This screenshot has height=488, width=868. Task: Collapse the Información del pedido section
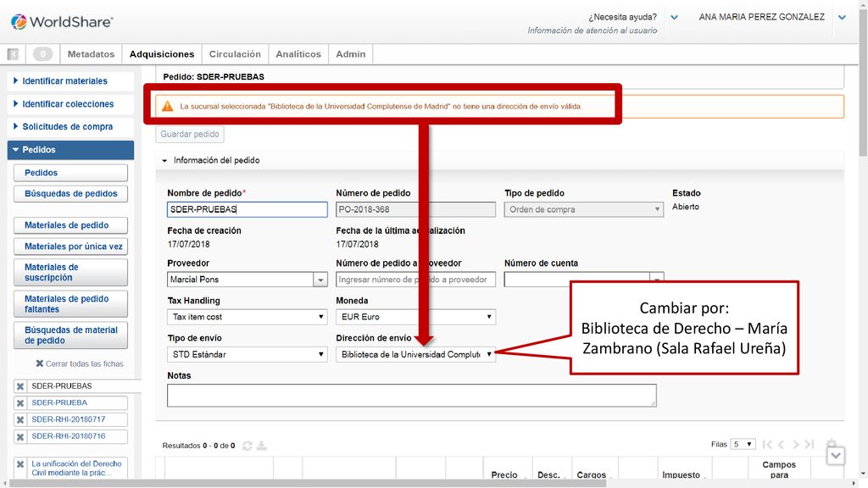point(164,160)
